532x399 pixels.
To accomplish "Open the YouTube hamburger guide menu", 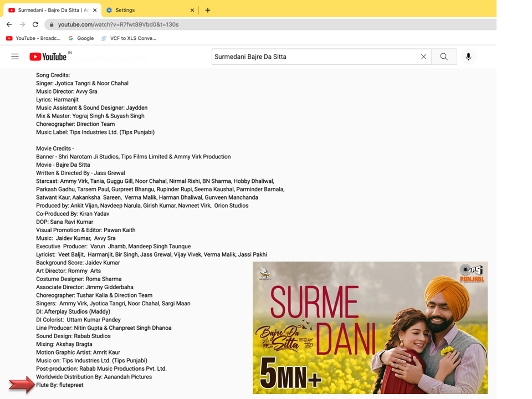I will 15,57.
